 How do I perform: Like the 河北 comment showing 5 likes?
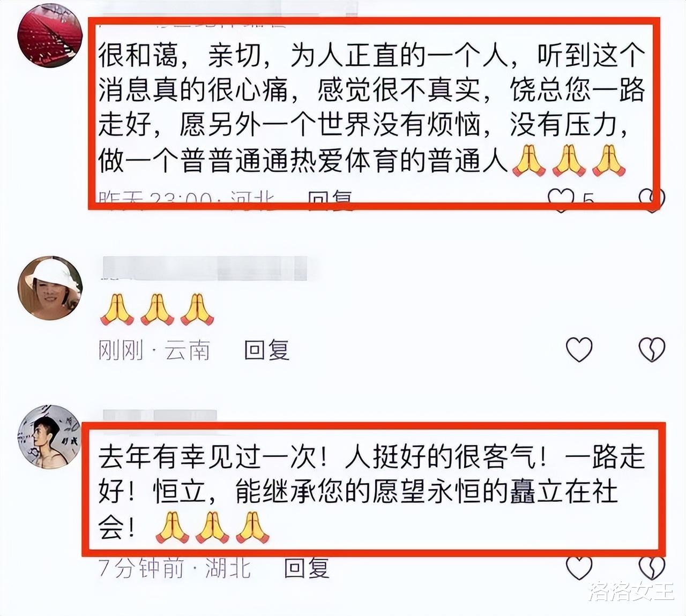pyautogui.click(x=561, y=200)
